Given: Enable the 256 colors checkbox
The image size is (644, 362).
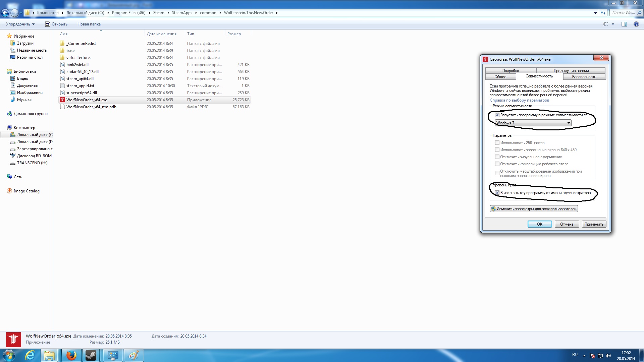Looking at the screenshot, I should pyautogui.click(x=497, y=143).
